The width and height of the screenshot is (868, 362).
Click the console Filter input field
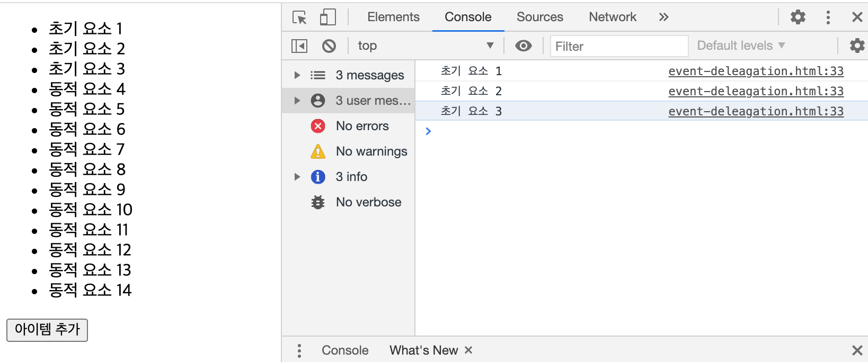pos(618,47)
